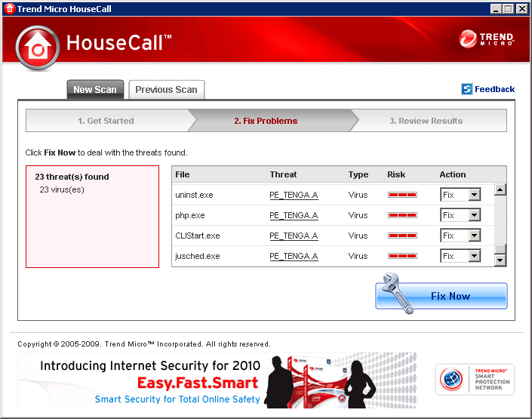Open Action dropdown for uninst.exe

(x=460, y=195)
